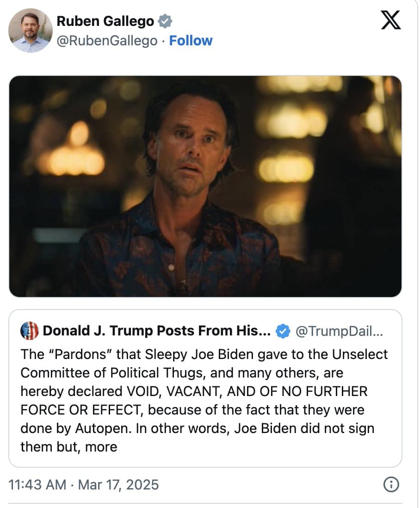Click the X logo in the corner
This screenshot has height=508, width=420.
(390, 21)
